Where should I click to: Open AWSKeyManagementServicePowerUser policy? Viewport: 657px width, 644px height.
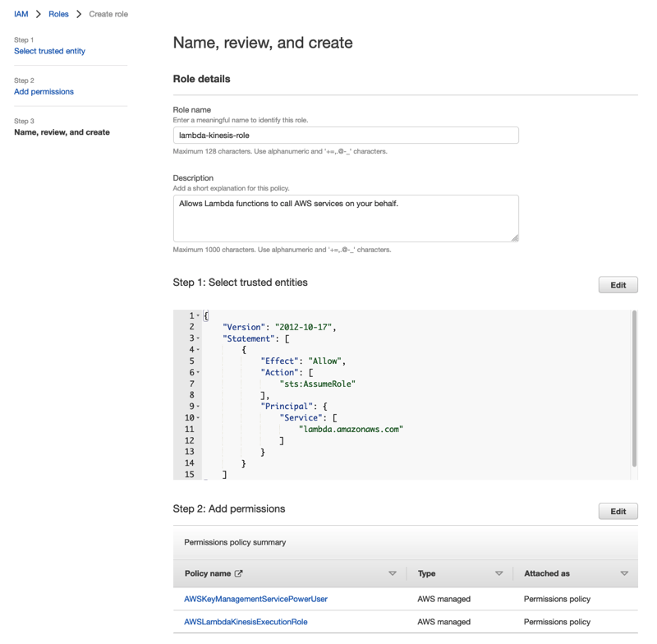(255, 599)
